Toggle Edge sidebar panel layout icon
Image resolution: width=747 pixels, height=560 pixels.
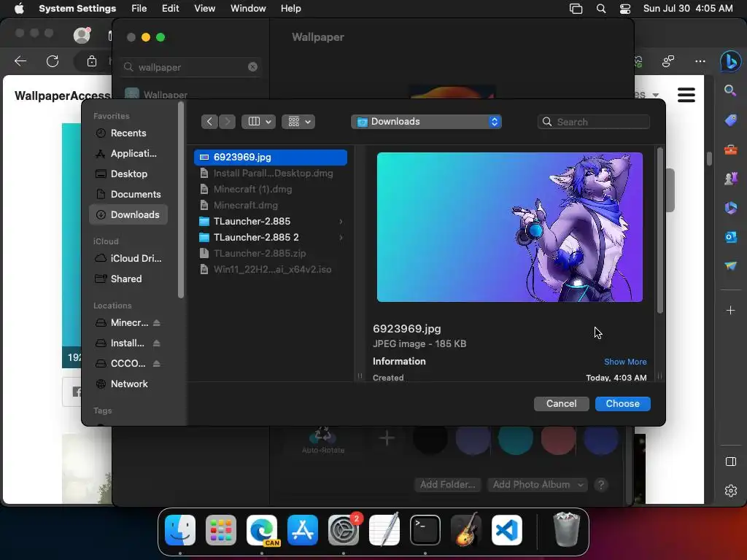point(730,462)
